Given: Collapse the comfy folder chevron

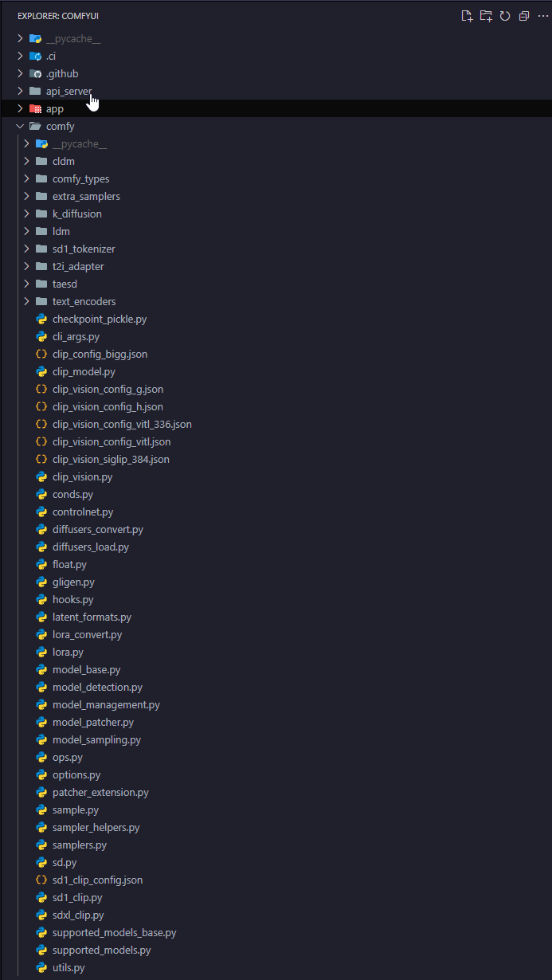Looking at the screenshot, I should click(20, 126).
